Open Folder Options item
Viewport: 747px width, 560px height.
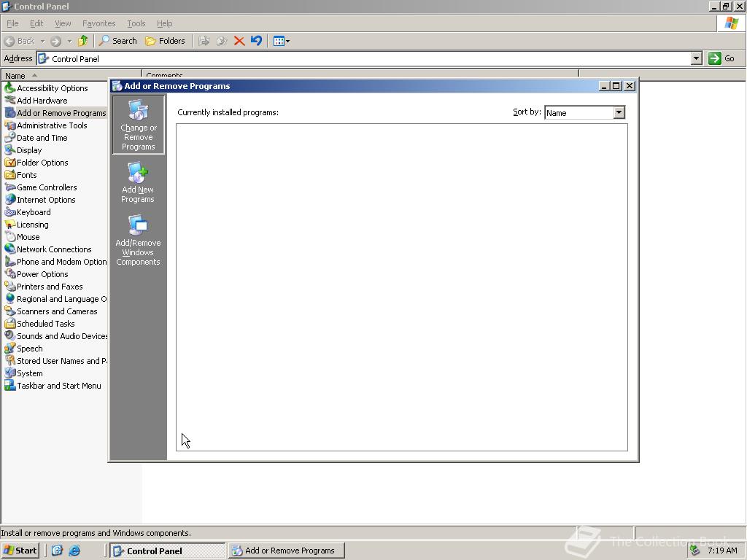(36, 163)
